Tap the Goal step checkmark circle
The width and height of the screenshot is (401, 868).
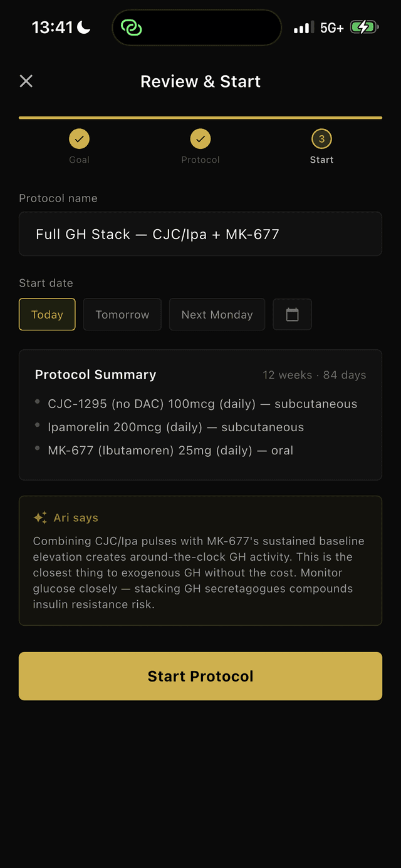(x=79, y=139)
